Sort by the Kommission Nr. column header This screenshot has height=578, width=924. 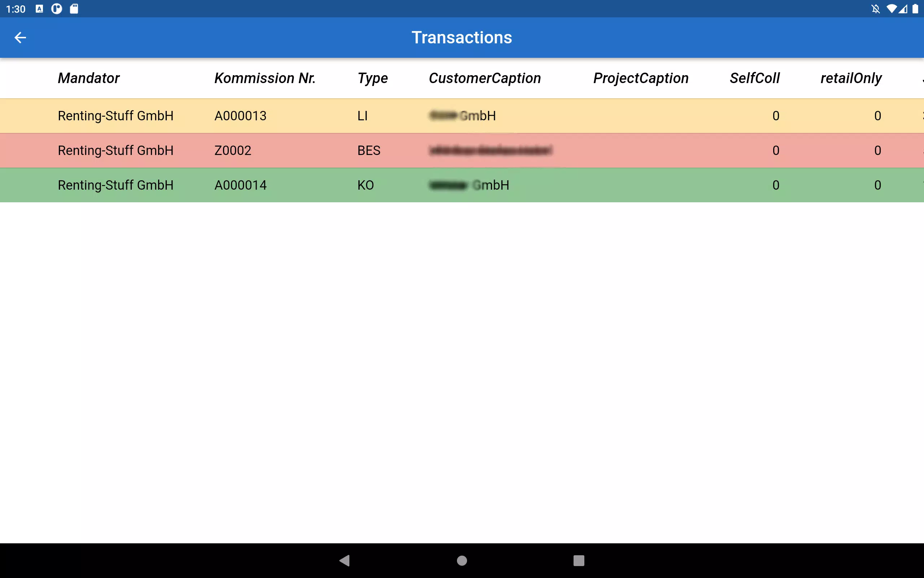(265, 78)
